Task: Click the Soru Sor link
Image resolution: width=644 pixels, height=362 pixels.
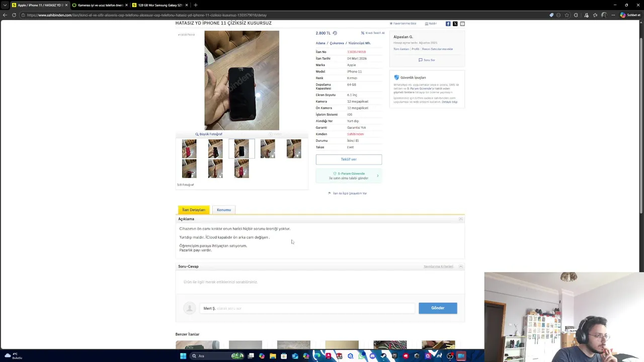Action: tap(427, 60)
